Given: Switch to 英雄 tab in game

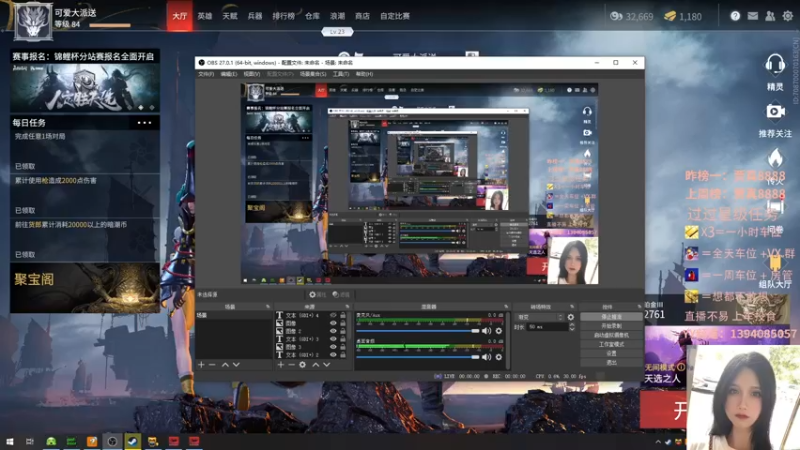Looking at the screenshot, I should 205,16.
